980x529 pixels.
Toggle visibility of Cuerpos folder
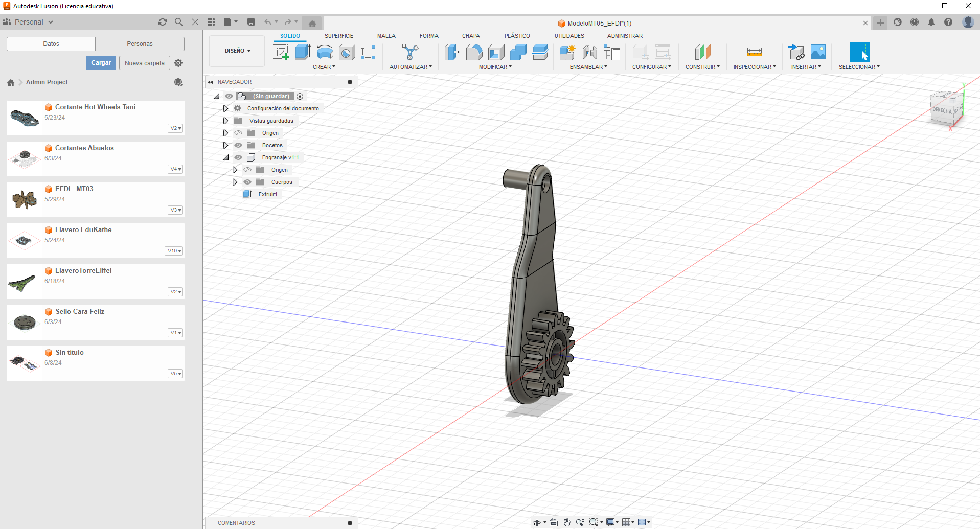coord(247,182)
